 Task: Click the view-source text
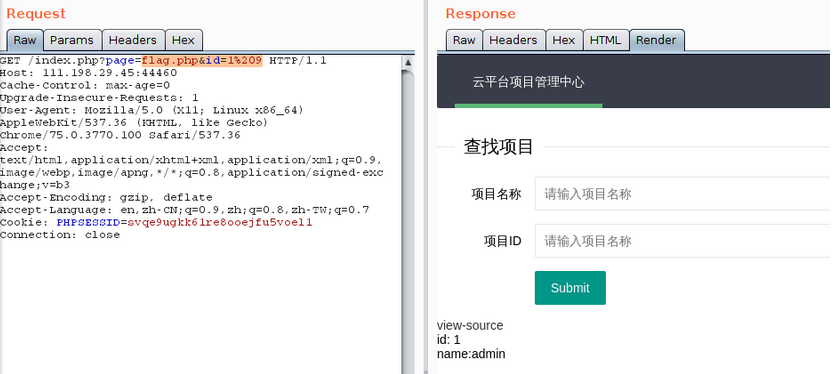pyautogui.click(x=470, y=326)
